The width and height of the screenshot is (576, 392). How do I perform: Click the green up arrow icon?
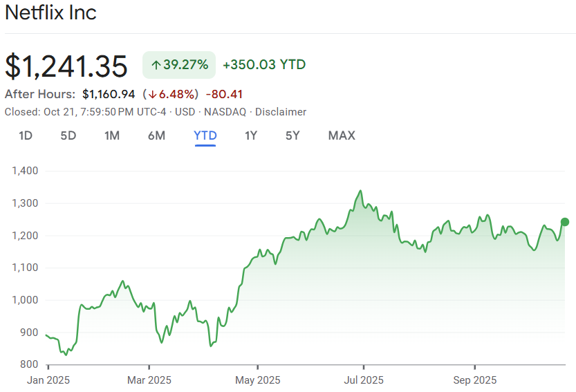point(156,65)
